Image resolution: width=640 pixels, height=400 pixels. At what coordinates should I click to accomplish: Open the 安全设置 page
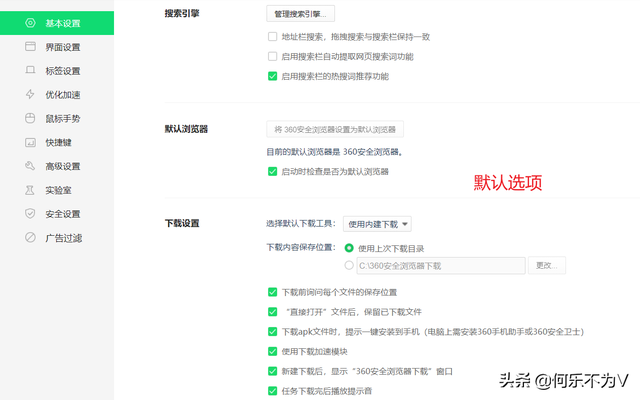click(57, 214)
